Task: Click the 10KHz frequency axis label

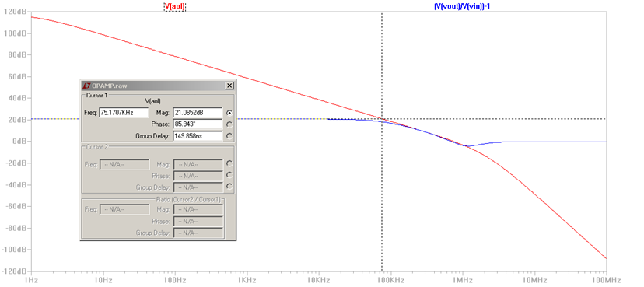Action: (x=319, y=280)
